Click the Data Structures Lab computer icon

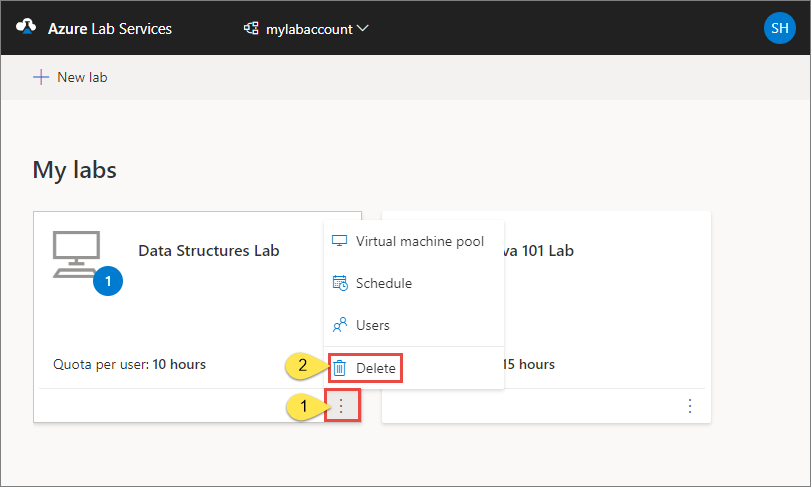(76, 254)
